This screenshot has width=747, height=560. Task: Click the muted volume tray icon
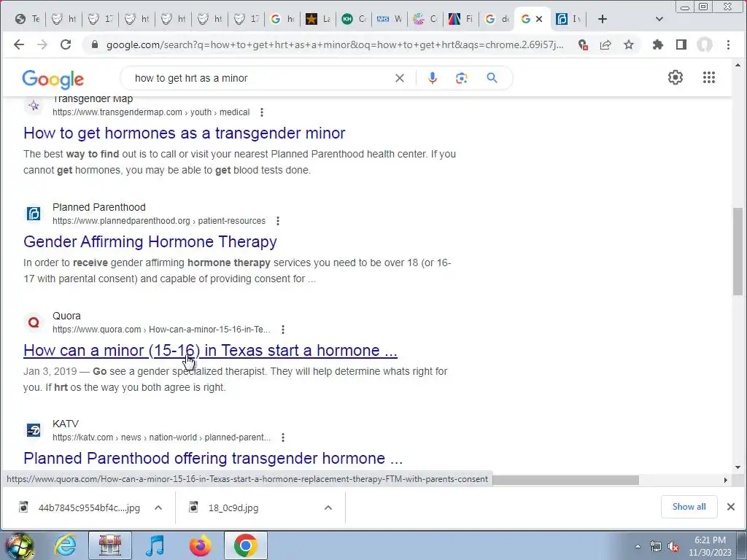pyautogui.click(x=673, y=547)
